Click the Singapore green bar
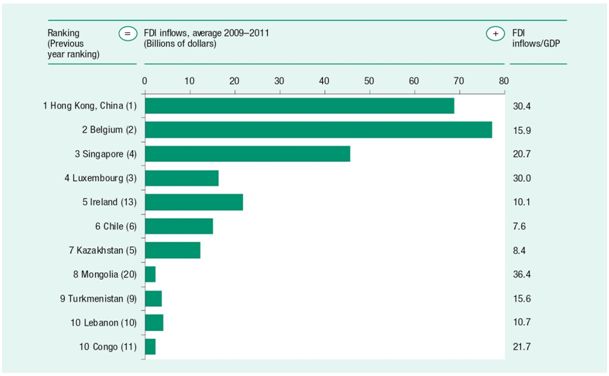 point(247,154)
